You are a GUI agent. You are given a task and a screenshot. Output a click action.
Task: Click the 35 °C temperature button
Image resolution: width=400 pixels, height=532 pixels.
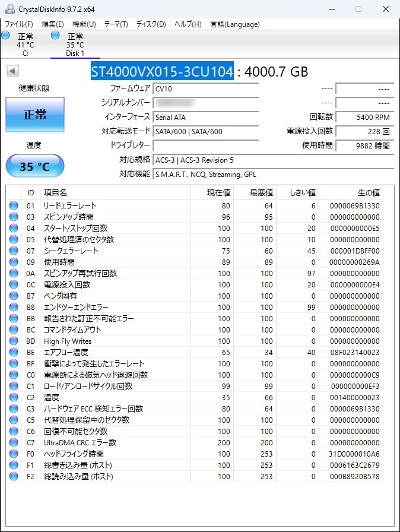pos(35,166)
